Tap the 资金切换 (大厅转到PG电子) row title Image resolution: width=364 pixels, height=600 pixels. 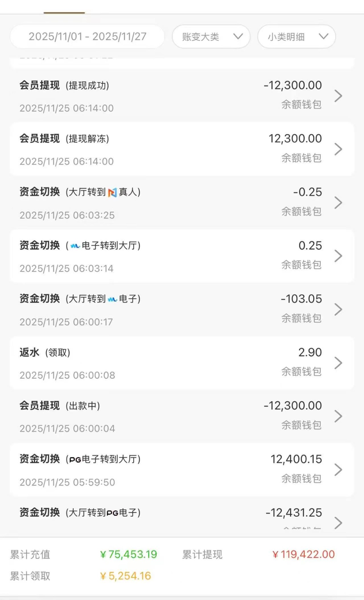click(80, 513)
